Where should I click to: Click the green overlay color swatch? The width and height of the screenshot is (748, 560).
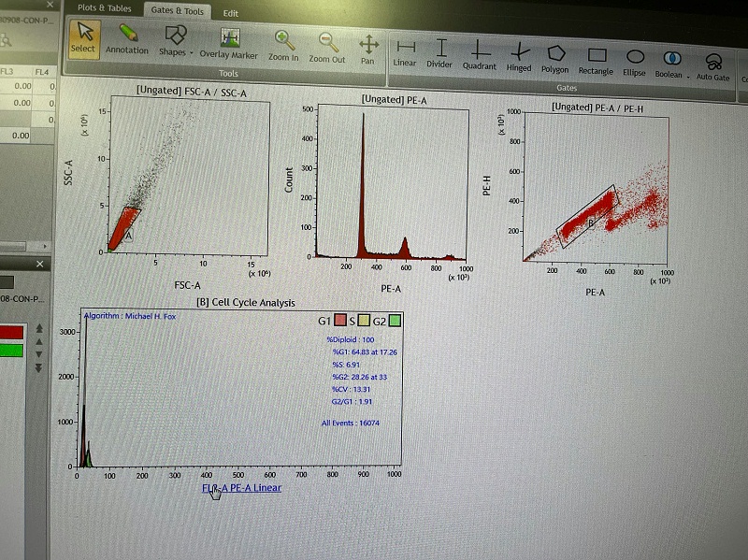pyautogui.click(x=12, y=351)
